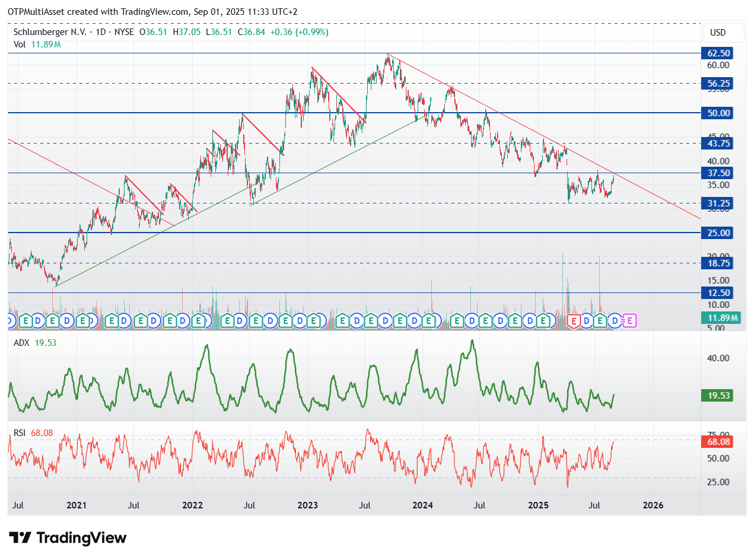Click the last blue dividend D marker
The width and height of the screenshot is (754, 560).
(615, 321)
